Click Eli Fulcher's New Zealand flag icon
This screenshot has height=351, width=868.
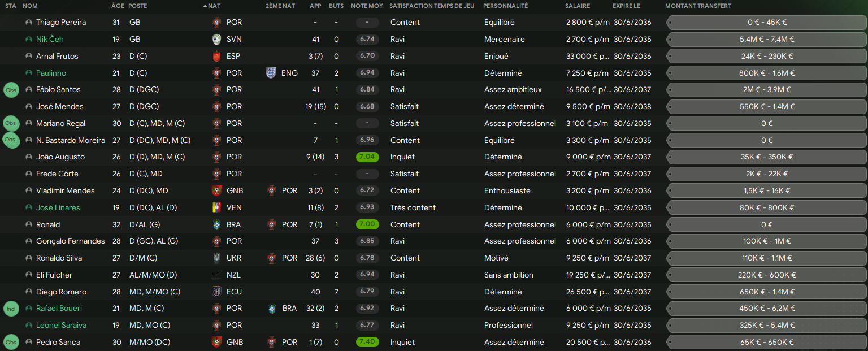coord(216,275)
